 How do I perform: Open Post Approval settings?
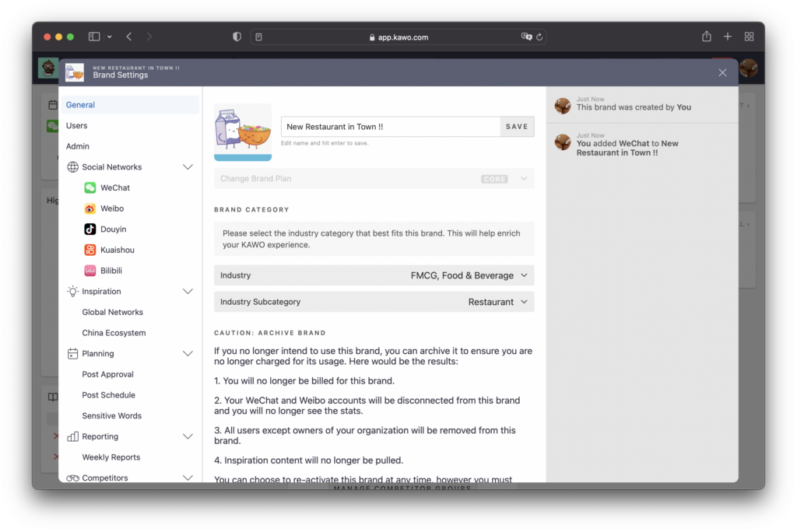tap(107, 374)
